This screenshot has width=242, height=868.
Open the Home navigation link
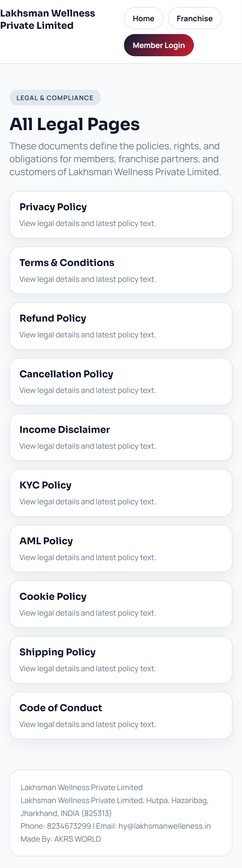[x=143, y=19]
